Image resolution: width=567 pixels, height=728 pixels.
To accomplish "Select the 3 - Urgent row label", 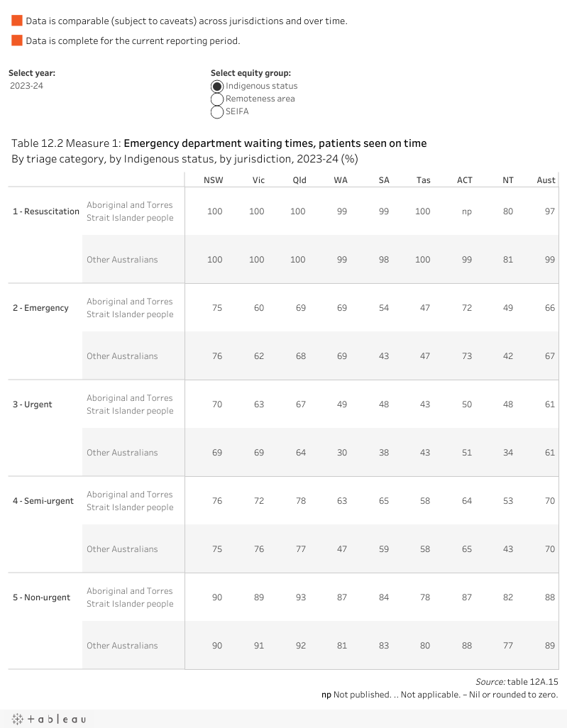I will [32, 404].
